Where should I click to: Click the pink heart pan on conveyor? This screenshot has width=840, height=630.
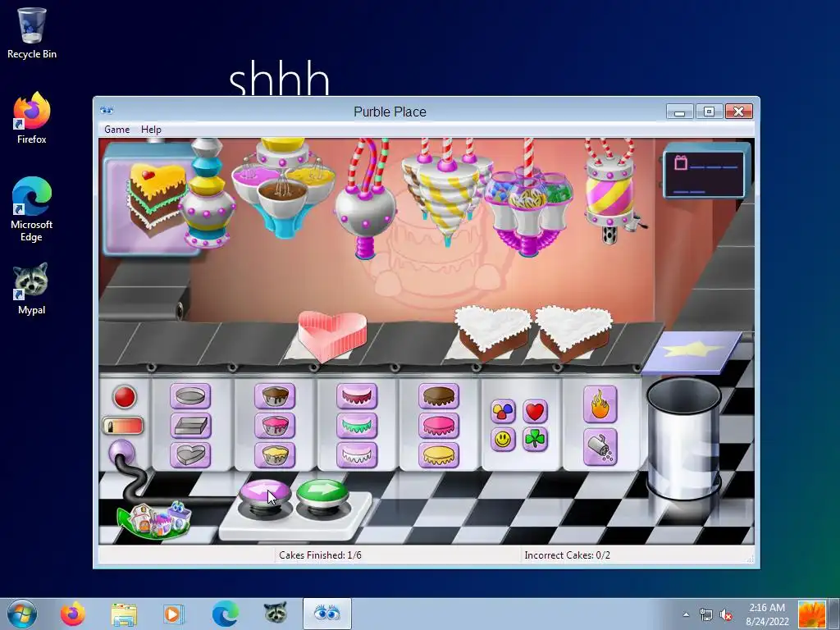[332, 336]
